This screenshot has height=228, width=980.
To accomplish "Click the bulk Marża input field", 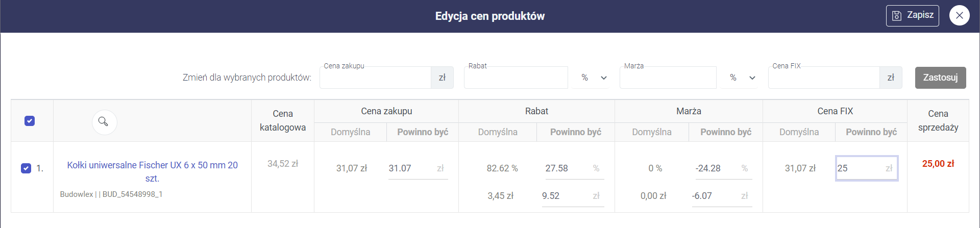I will 668,78.
